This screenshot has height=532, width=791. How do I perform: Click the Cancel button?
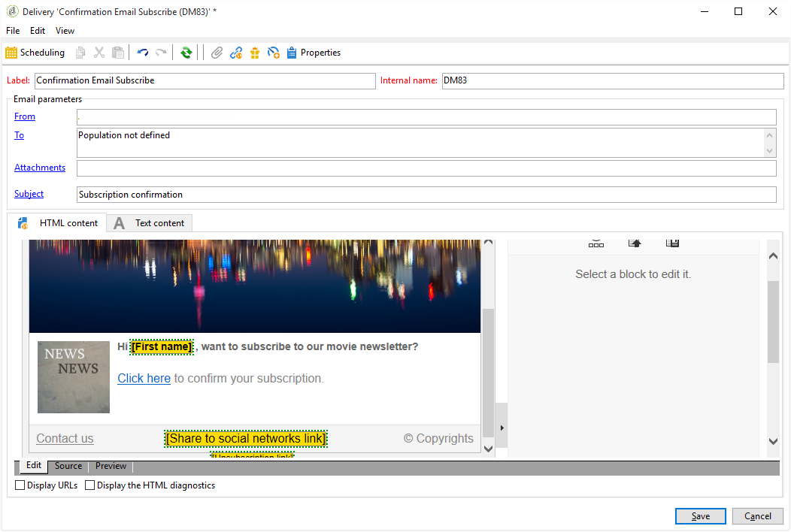click(757, 516)
